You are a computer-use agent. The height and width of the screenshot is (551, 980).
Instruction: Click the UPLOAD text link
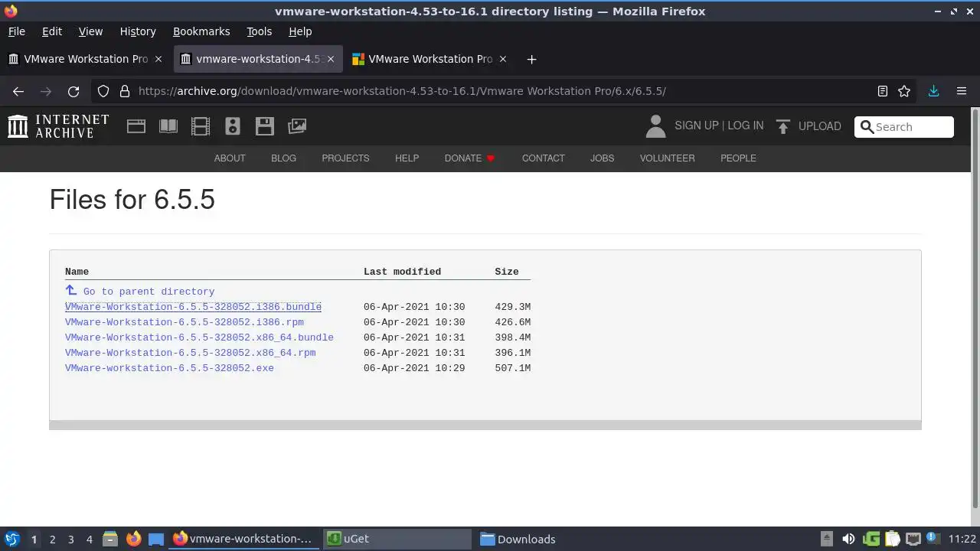(819, 126)
